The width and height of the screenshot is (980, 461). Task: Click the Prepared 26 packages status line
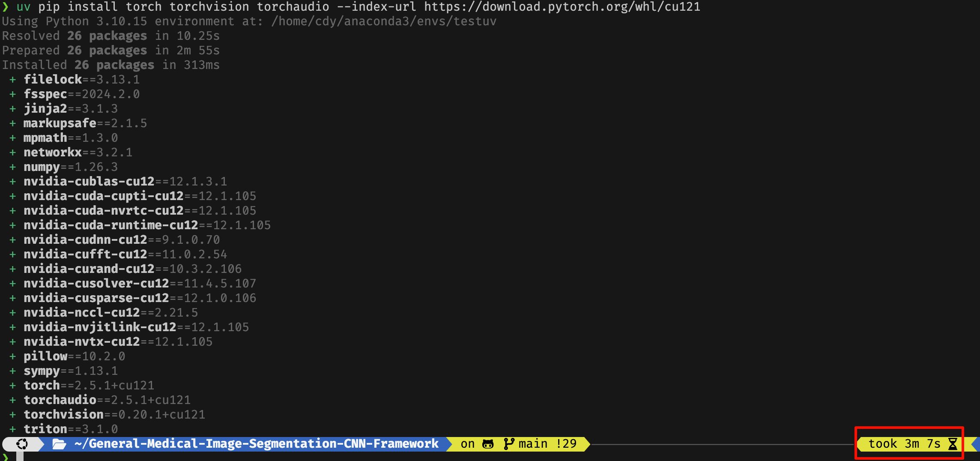point(111,51)
